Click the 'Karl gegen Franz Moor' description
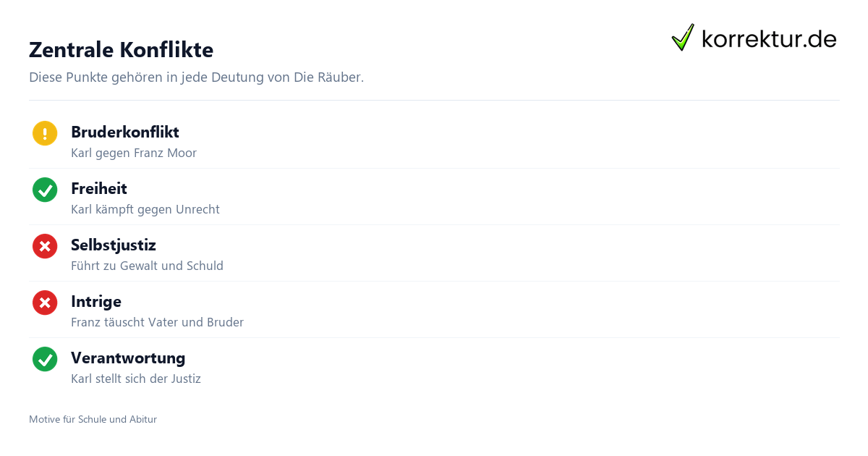Viewport: 868px width, 456px height. point(134,153)
